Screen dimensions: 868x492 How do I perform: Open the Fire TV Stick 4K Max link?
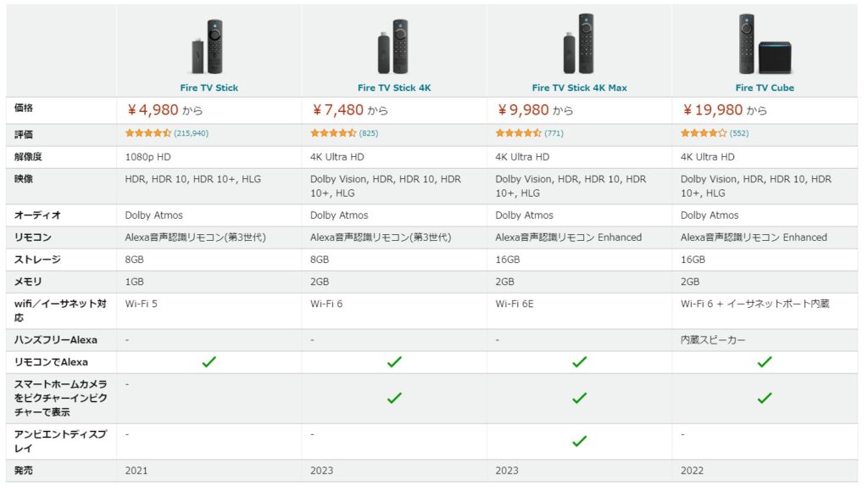580,88
